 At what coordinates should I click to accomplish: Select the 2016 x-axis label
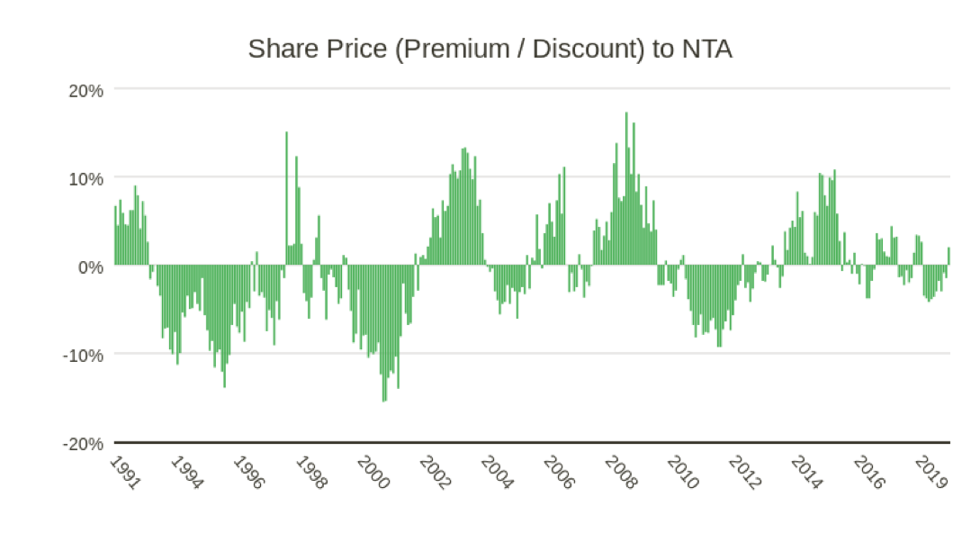pos(869,473)
